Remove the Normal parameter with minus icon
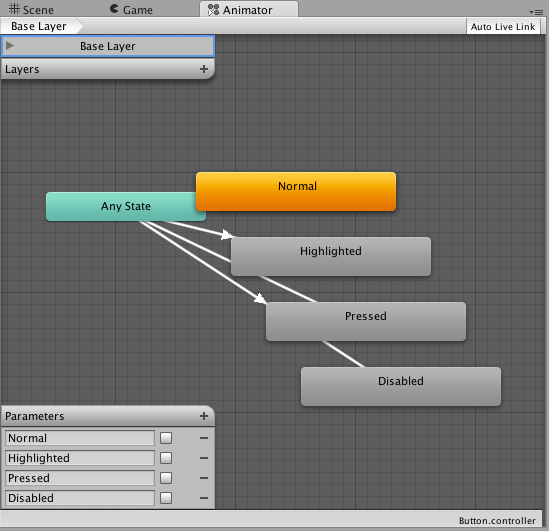 click(x=204, y=438)
